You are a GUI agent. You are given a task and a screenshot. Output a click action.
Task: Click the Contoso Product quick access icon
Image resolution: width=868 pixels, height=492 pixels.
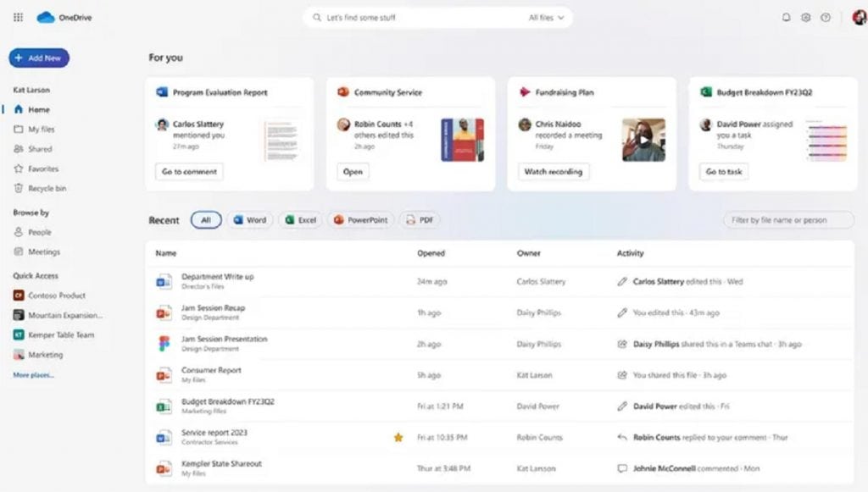point(19,296)
